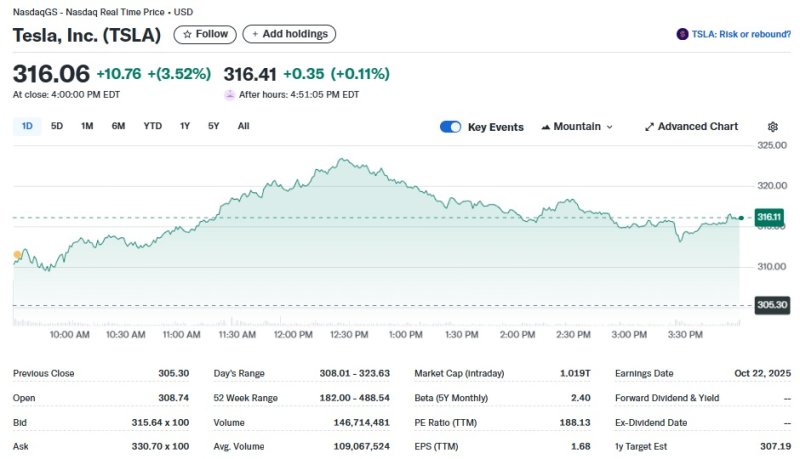800x459 pixels.
Task: Click the Add holdings button
Action: tap(289, 34)
